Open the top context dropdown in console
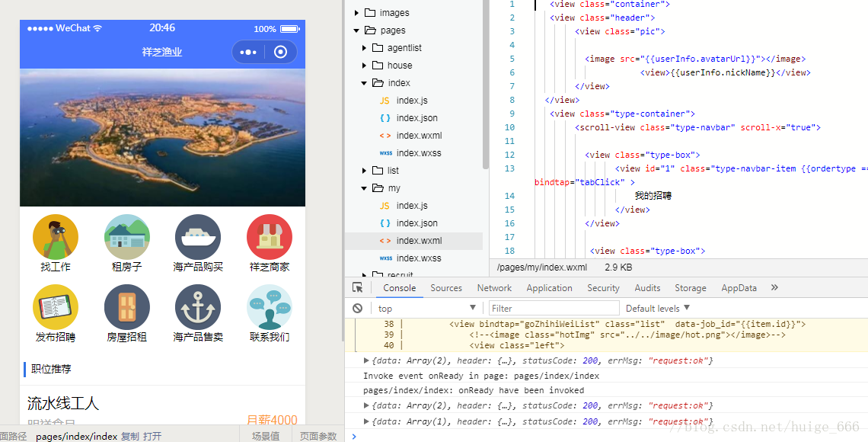Viewport: 868px width, 442px height. (x=427, y=308)
